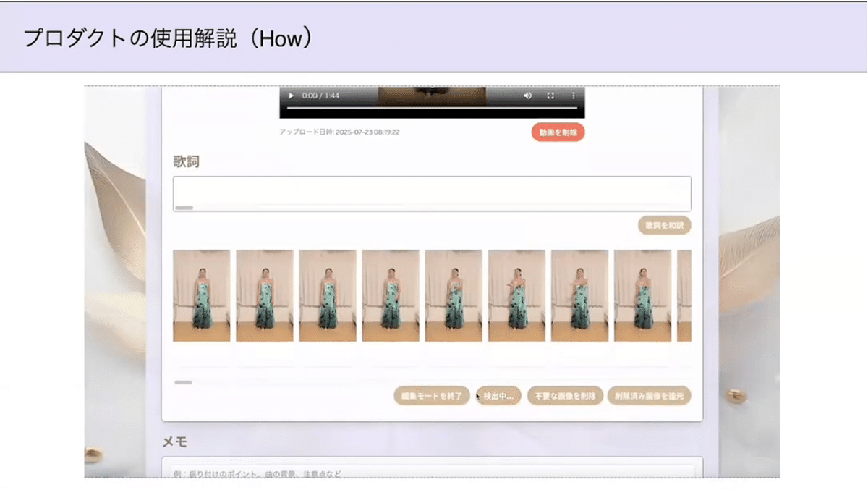Click the 削除済み画像を復元 button
The width and height of the screenshot is (868, 490).
point(650,396)
